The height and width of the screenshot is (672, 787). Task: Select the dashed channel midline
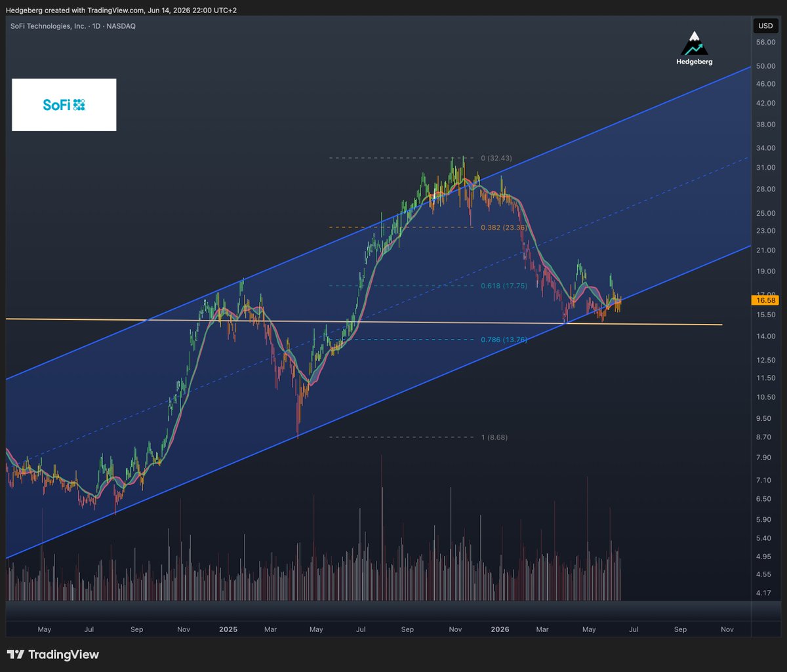click(x=377, y=311)
